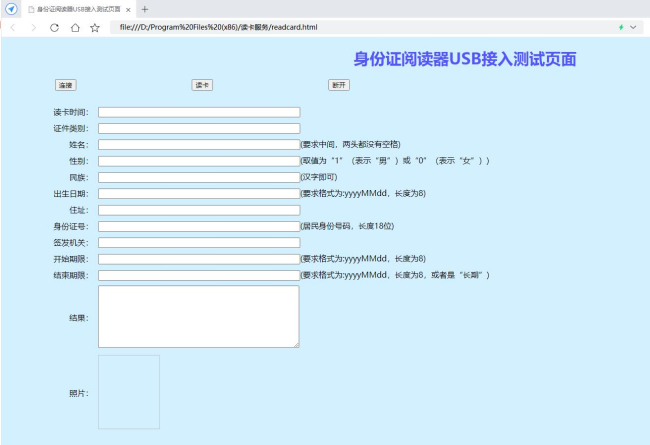
Task: Click the browser back arrow
Action: tap(13, 27)
